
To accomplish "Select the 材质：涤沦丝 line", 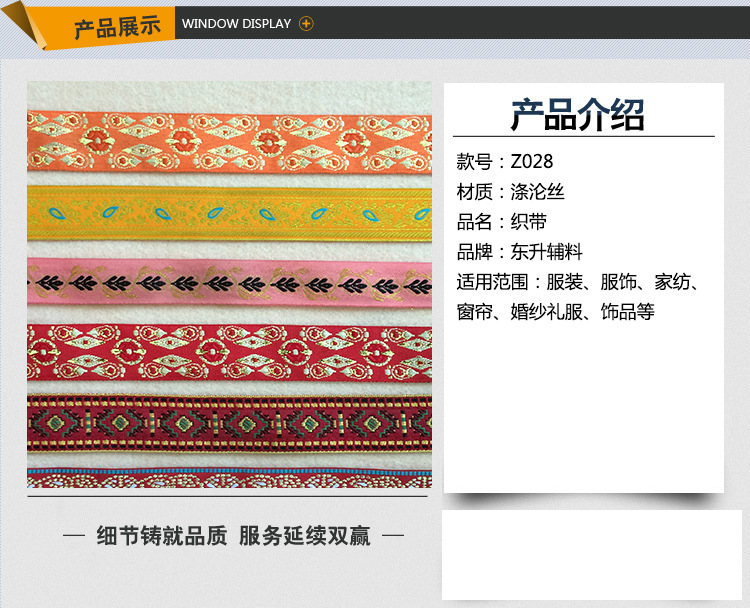I will [x=510, y=192].
